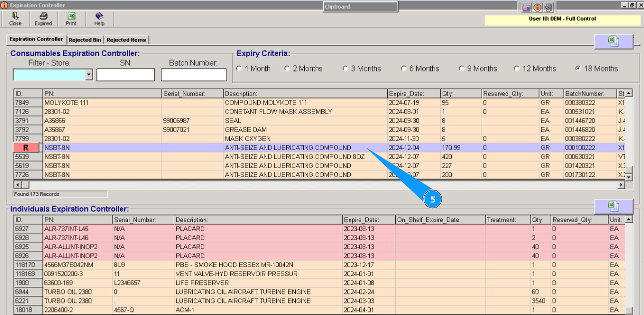The height and width of the screenshot is (315, 644).
Task: Click the Batch Number input field
Action: point(193,75)
